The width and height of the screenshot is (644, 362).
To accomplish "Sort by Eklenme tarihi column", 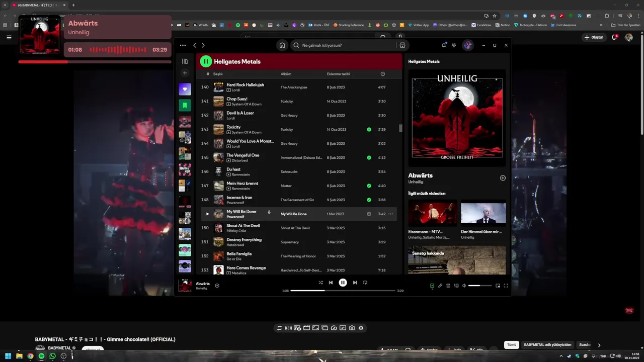I will coord(338,74).
